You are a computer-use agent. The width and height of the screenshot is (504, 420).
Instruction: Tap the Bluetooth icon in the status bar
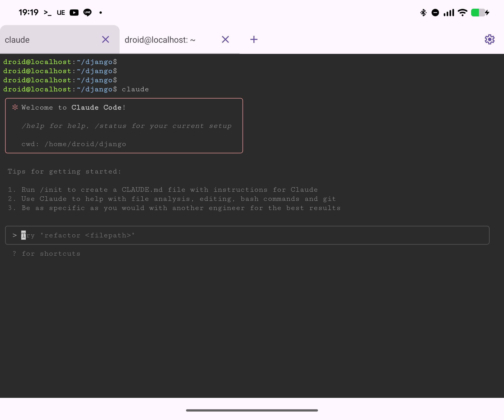(x=423, y=13)
